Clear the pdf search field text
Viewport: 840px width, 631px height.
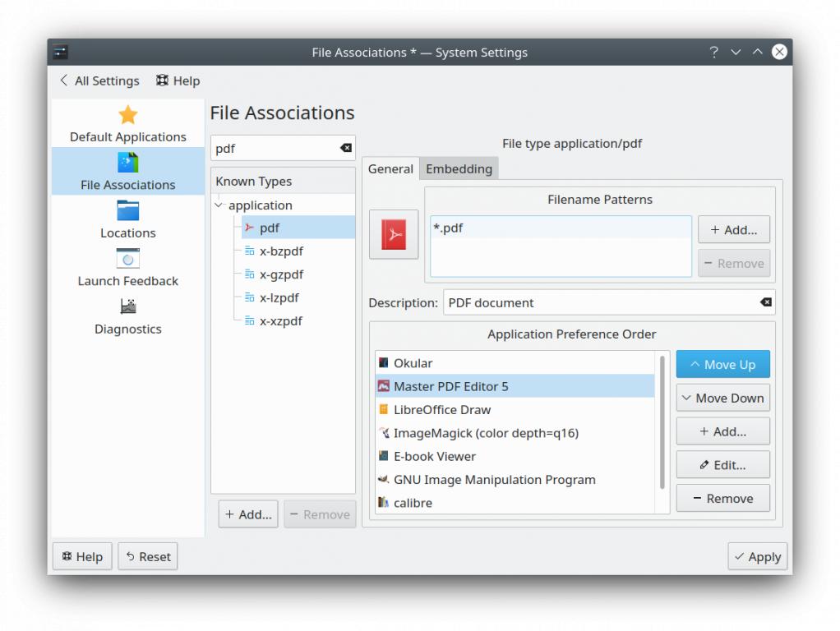(346, 148)
